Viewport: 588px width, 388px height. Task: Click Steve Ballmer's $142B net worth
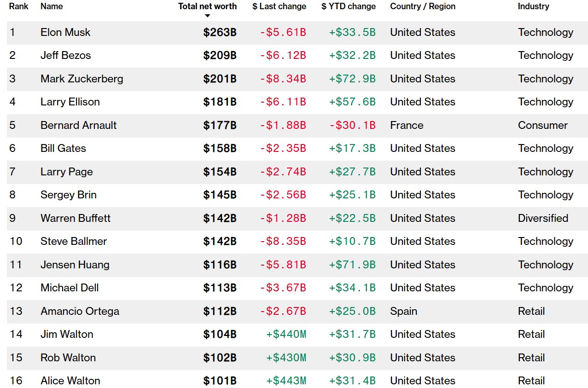coord(220,241)
